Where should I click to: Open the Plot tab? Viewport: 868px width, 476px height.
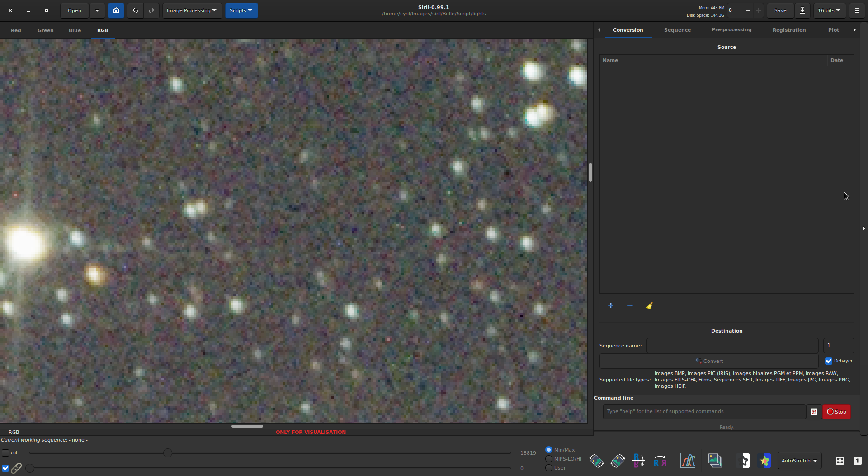tap(833, 30)
